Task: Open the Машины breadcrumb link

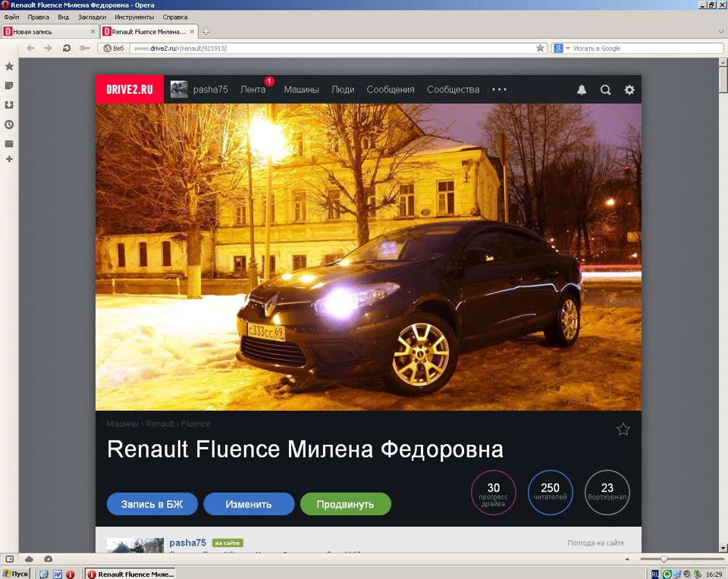Action: pyautogui.click(x=123, y=424)
